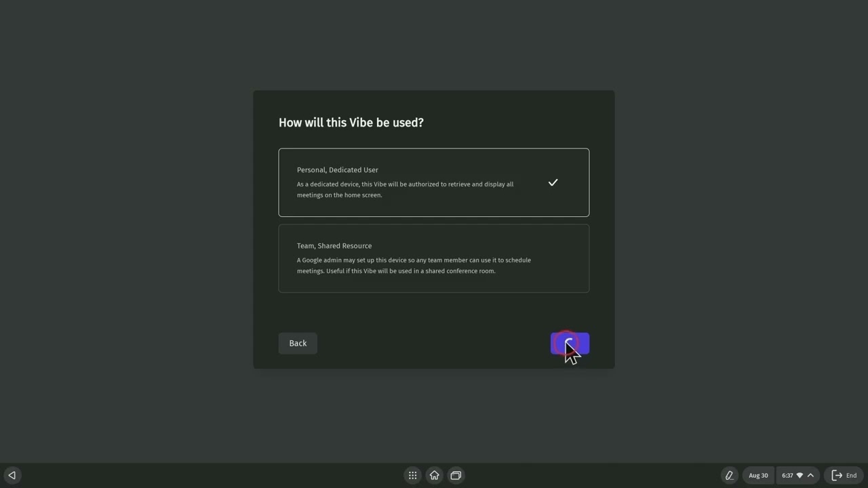Image resolution: width=868 pixels, height=488 pixels.
Task: Click the exit arrow icon beside End
Action: tap(837, 475)
